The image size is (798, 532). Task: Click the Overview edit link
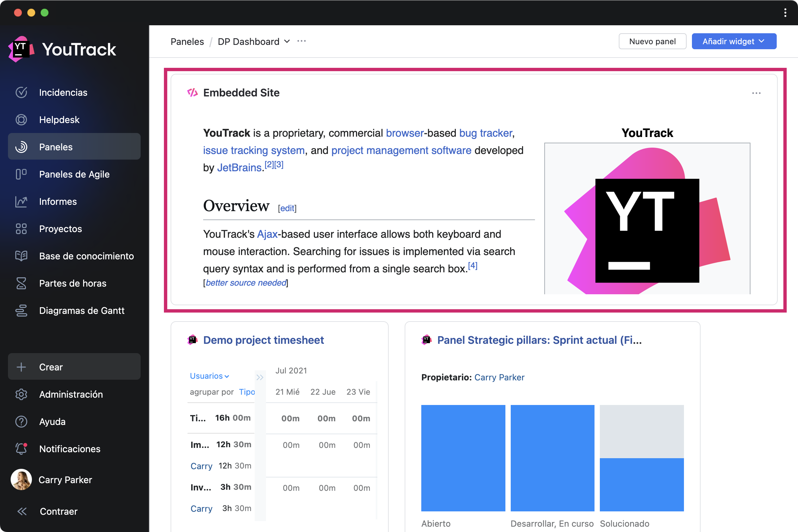point(287,208)
